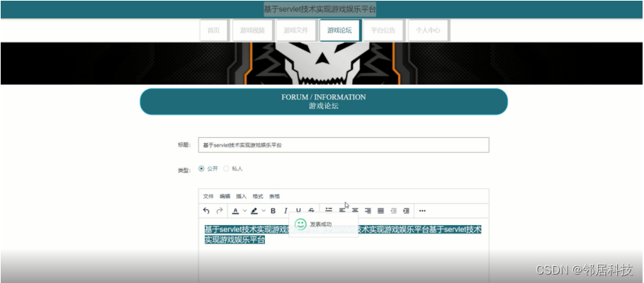
Task: Open the text color dropdown arrow
Action: tap(245, 211)
